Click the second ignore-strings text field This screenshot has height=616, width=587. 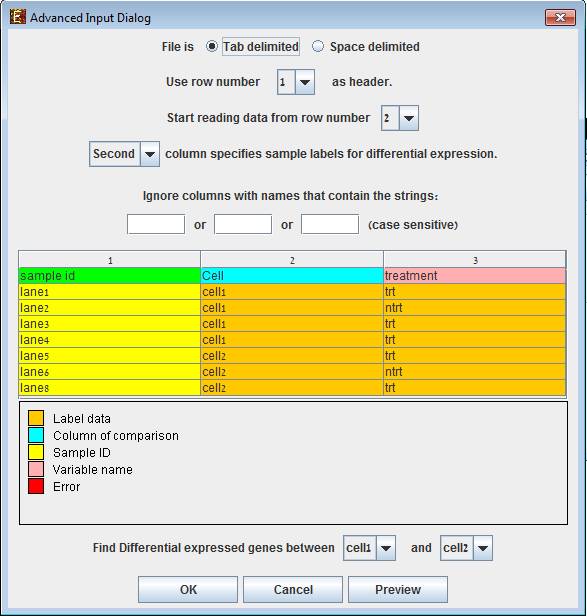[x=243, y=224]
